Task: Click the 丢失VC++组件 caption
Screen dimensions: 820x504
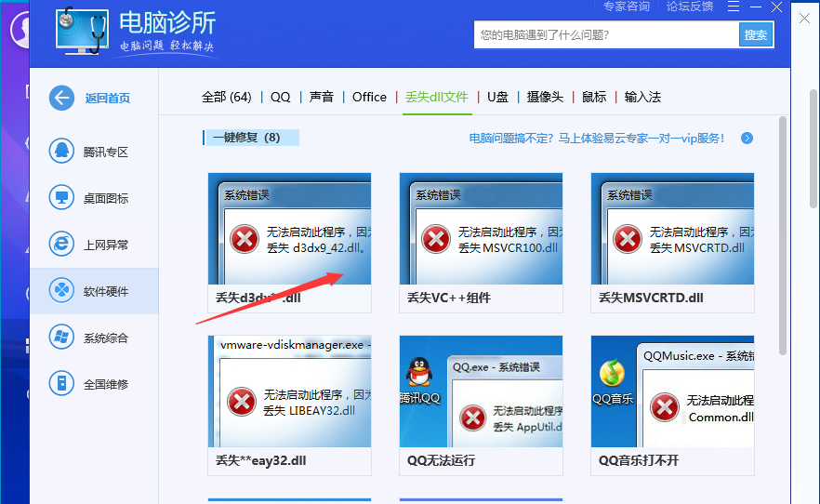Action: (449, 298)
